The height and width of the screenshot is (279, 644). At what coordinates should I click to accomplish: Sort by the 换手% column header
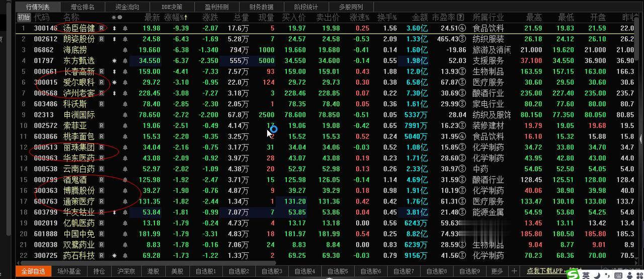[x=387, y=18]
